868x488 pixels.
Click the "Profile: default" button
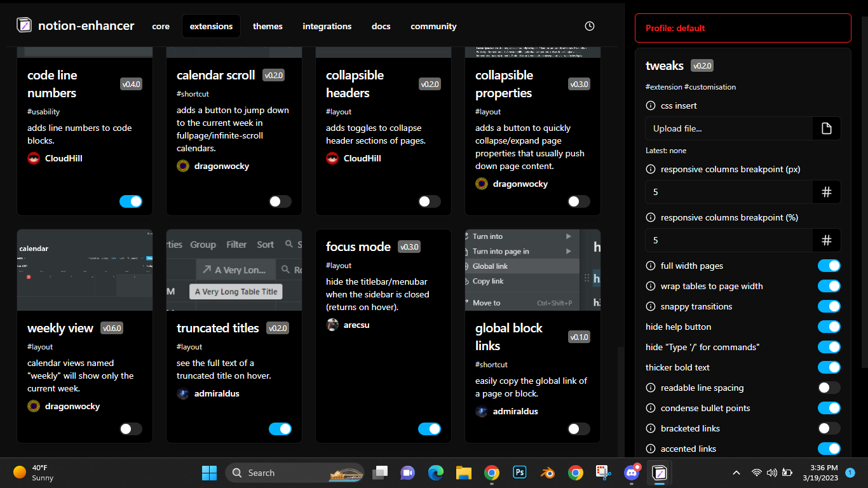point(742,28)
